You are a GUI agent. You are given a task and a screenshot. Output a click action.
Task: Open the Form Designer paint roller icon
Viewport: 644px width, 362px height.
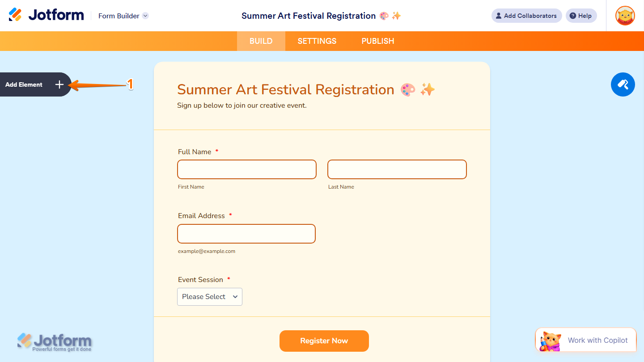(623, 84)
